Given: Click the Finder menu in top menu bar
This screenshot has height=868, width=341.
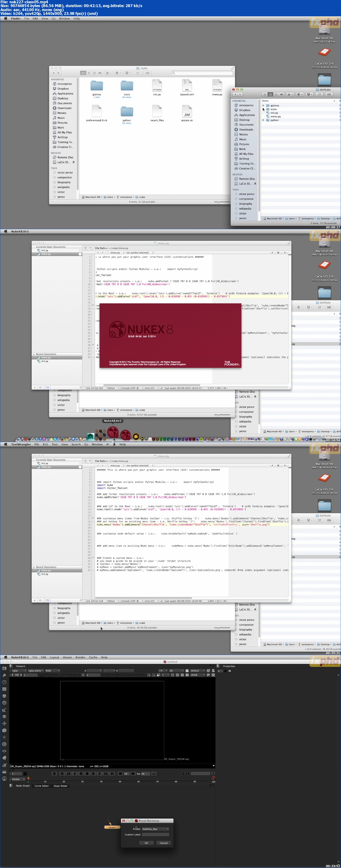Looking at the screenshot, I should click(16, 18).
